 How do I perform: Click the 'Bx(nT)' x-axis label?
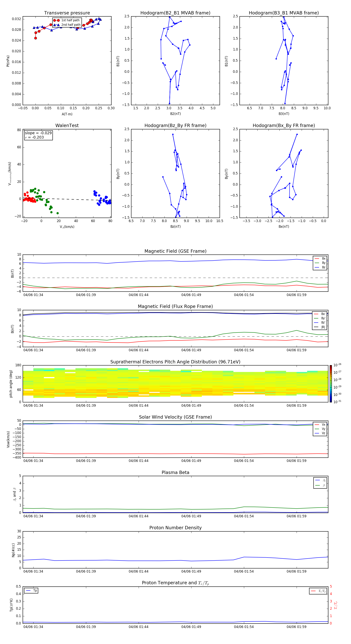coord(284,227)
